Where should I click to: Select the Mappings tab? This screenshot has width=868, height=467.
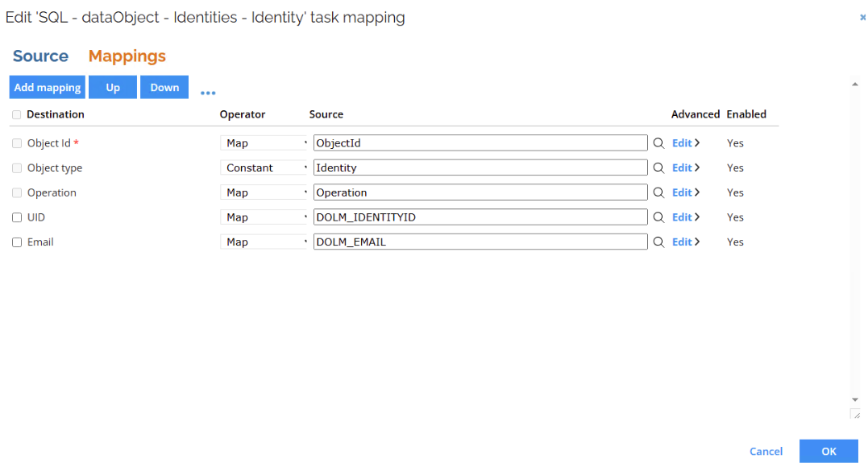point(127,56)
